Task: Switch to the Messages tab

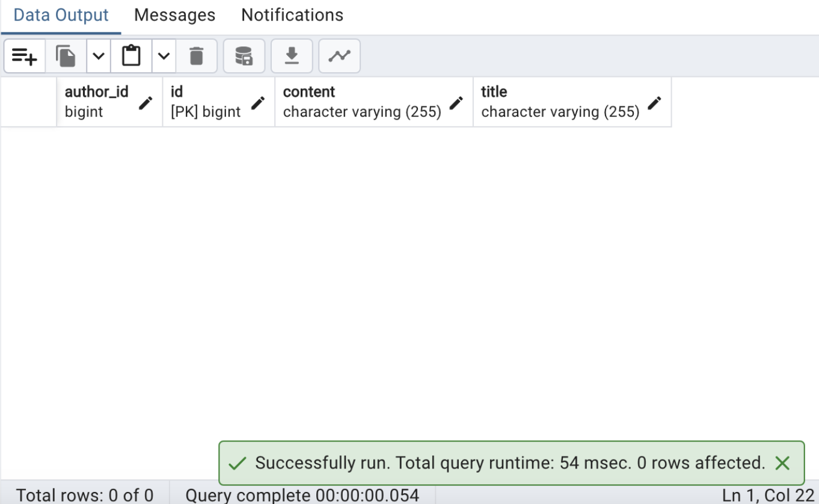Action: coord(174,15)
